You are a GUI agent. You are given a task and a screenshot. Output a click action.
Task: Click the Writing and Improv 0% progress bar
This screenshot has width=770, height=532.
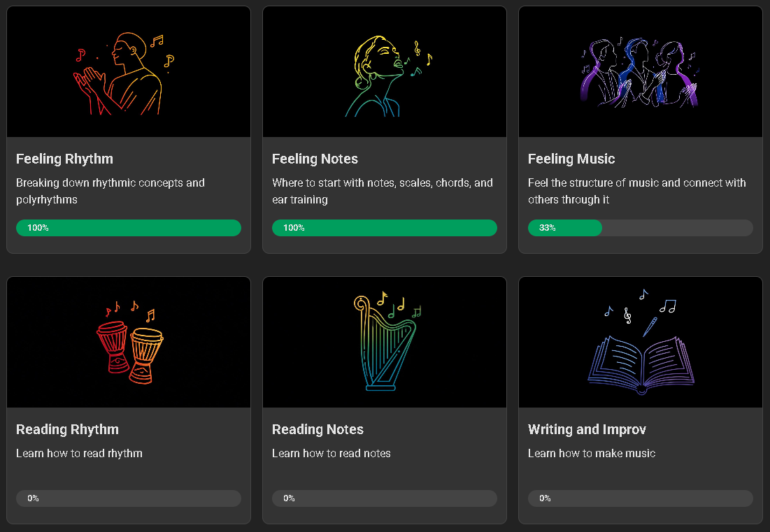coord(641,498)
